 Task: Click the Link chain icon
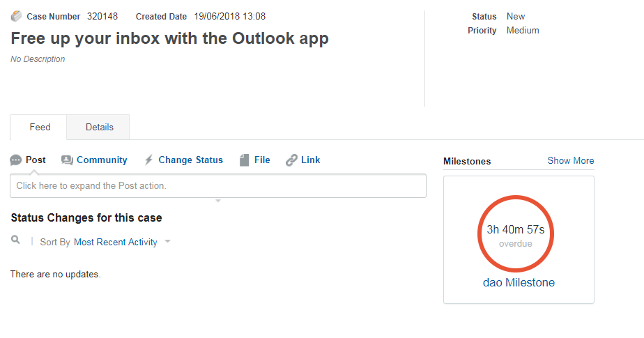(291, 160)
